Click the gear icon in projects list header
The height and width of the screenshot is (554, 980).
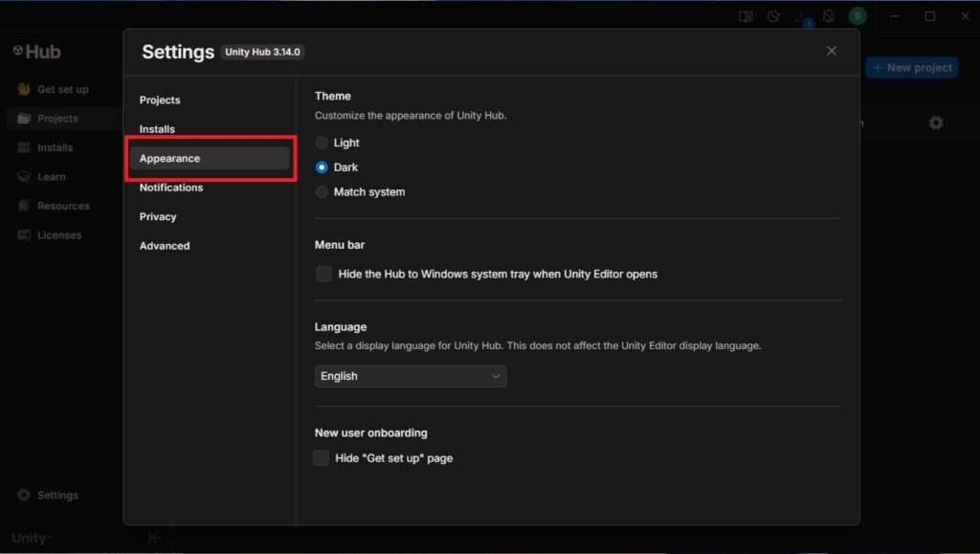pyautogui.click(x=936, y=122)
